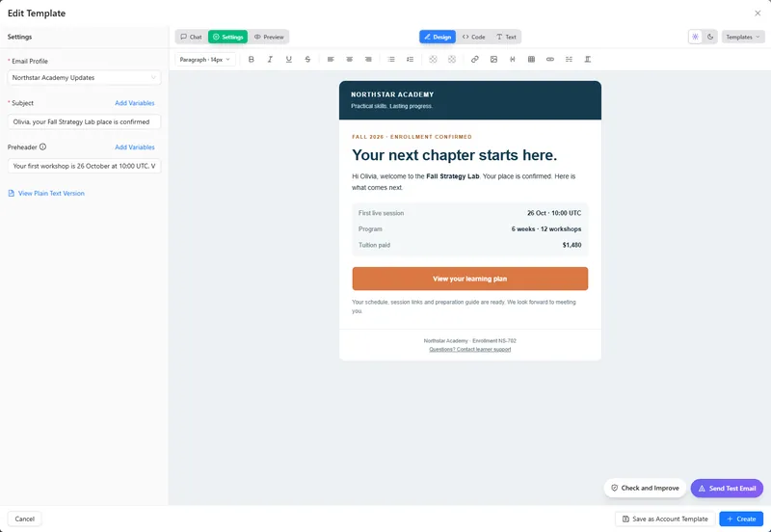This screenshot has height=532, width=771.
Task: Click Save as Account Template
Action: [665, 519]
